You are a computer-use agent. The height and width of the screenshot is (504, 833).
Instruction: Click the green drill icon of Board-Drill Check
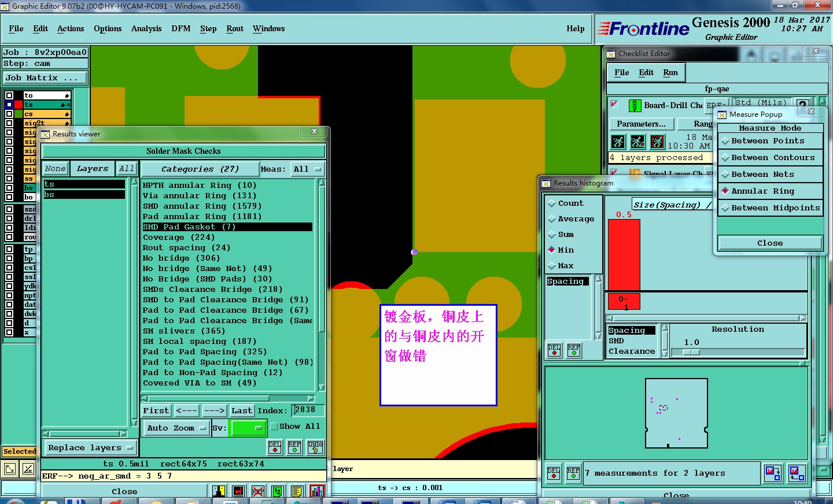(x=635, y=105)
